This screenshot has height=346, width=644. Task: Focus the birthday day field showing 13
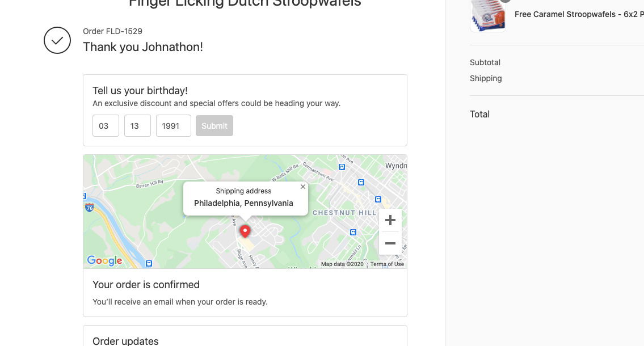[137, 126]
